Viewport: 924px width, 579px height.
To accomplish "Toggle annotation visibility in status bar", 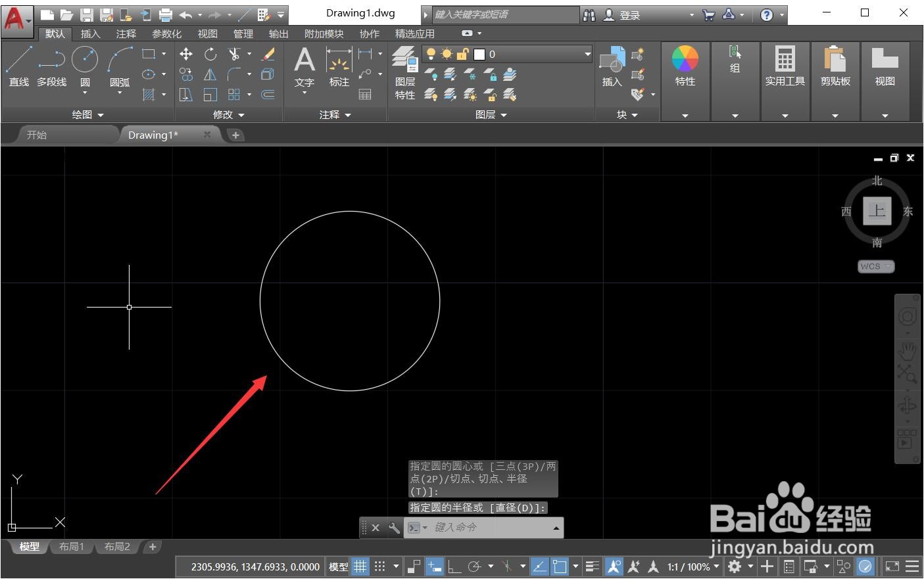I will [614, 566].
